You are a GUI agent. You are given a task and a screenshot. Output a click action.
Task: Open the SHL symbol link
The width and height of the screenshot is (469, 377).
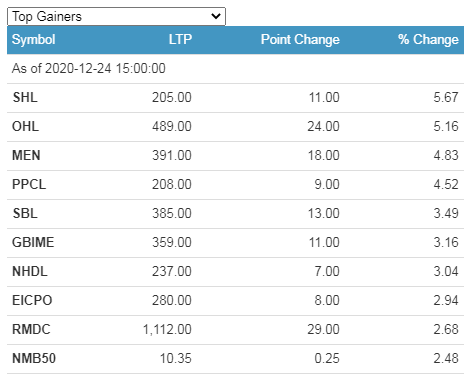[25, 98]
